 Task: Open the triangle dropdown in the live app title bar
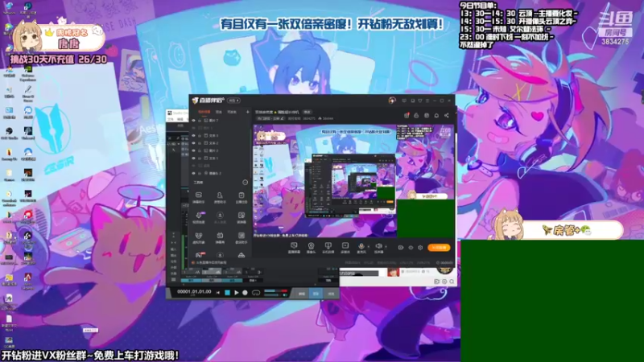(x=419, y=101)
